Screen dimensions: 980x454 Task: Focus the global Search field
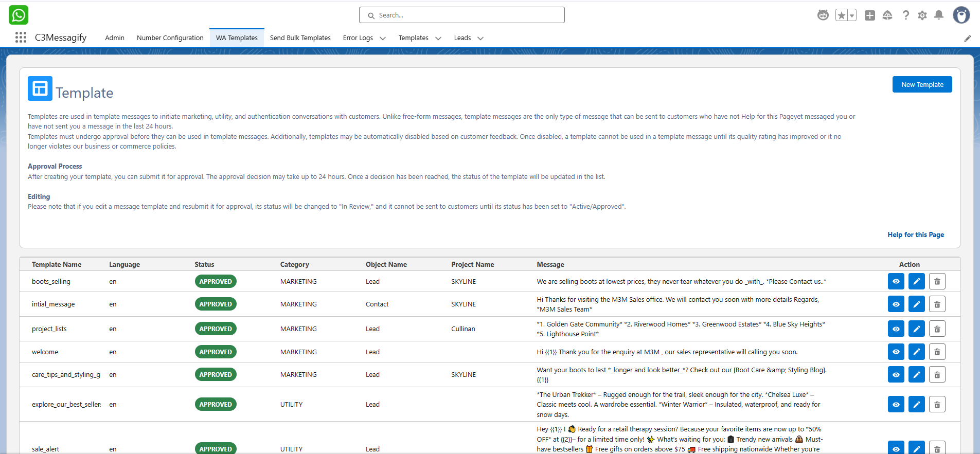click(x=462, y=15)
